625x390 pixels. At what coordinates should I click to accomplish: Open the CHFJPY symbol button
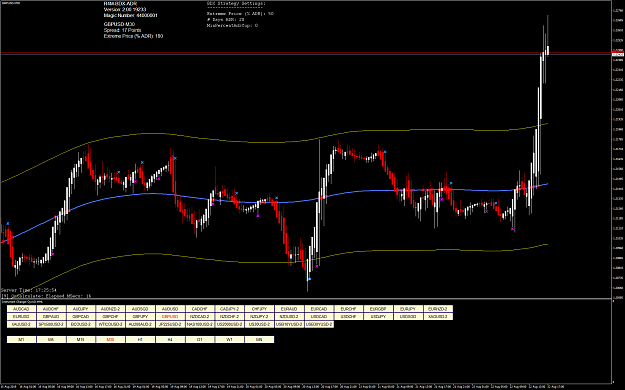point(259,309)
